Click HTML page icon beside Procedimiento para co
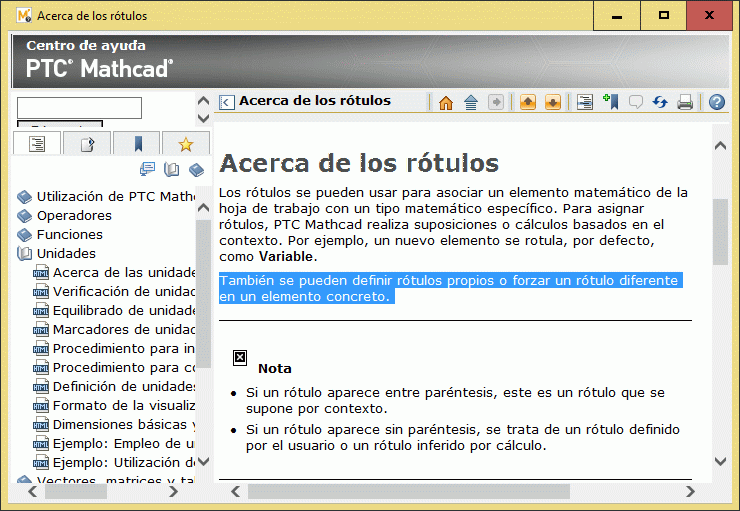The width and height of the screenshot is (740, 511). coord(41,368)
